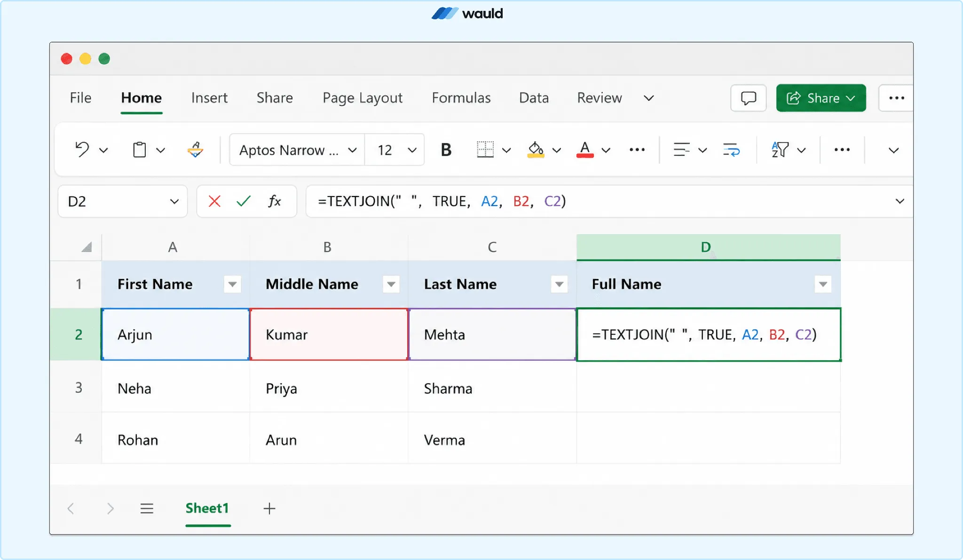963x560 pixels.
Task: Click the Name Box showing D2
Action: (123, 201)
